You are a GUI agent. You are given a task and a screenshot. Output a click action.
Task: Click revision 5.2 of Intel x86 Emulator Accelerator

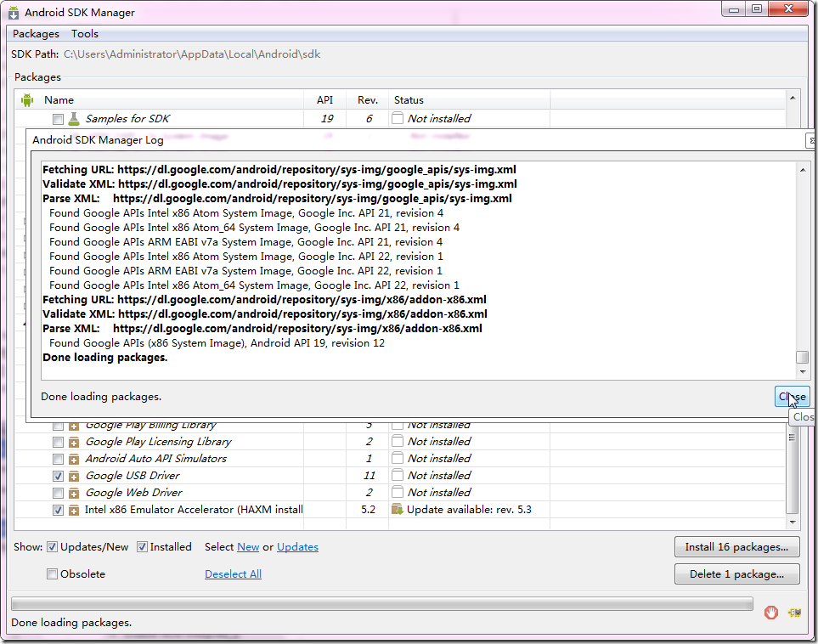pos(368,510)
